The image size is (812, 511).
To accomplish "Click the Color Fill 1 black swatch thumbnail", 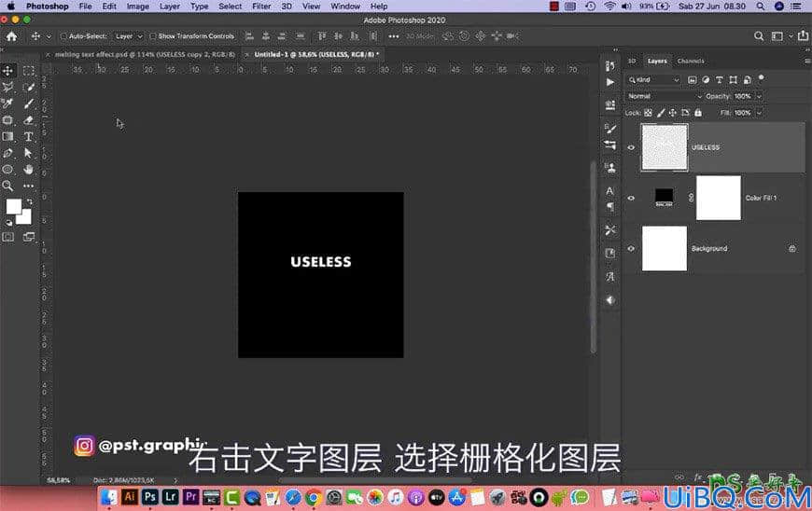I will (x=664, y=197).
